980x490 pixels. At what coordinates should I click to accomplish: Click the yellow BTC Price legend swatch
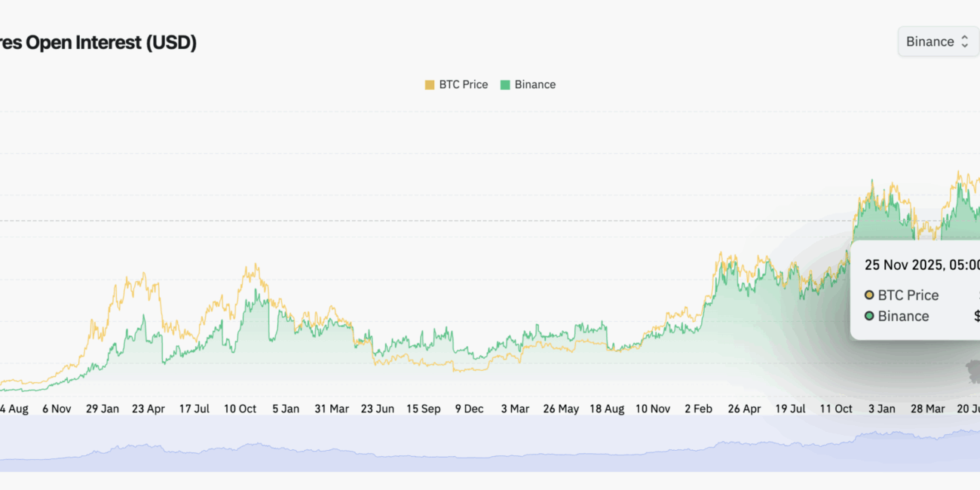coord(430,84)
